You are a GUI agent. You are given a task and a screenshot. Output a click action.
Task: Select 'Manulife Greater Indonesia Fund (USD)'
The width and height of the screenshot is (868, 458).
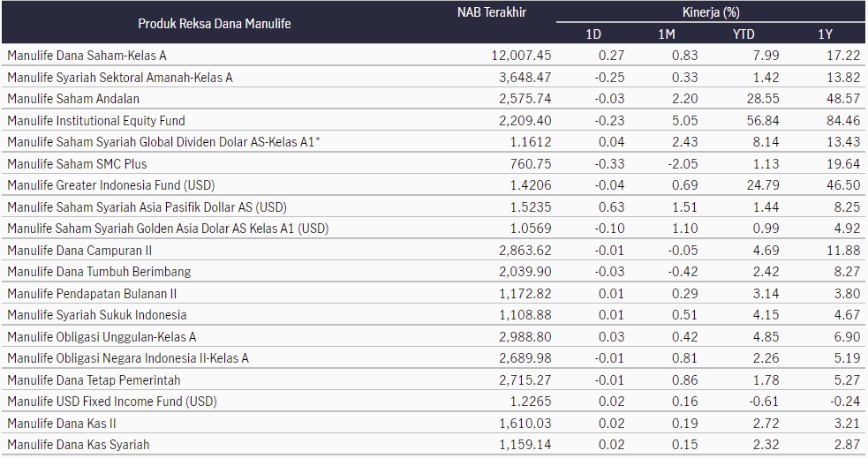[x=111, y=185]
